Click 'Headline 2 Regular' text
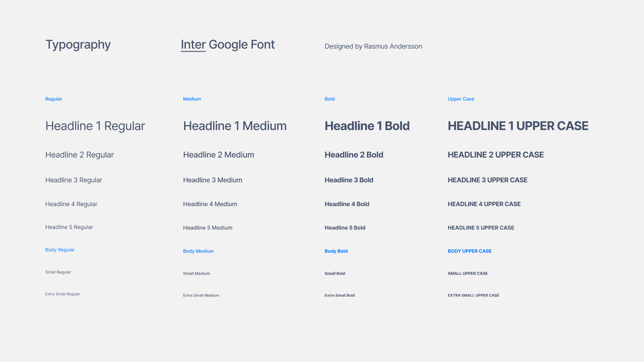644x362 pixels. point(79,155)
